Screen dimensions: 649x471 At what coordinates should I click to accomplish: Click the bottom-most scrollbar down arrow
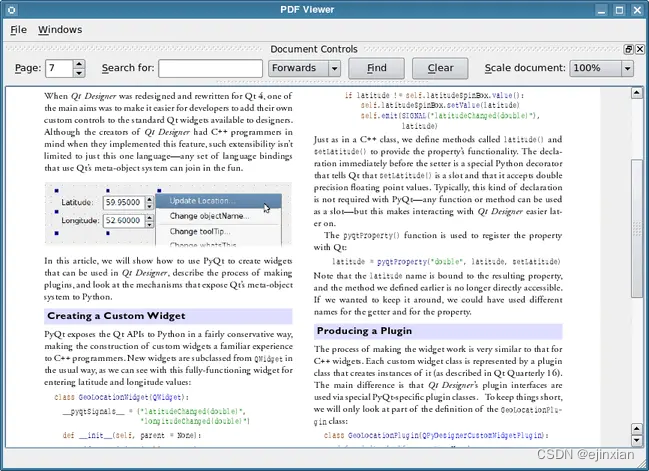(x=637, y=440)
